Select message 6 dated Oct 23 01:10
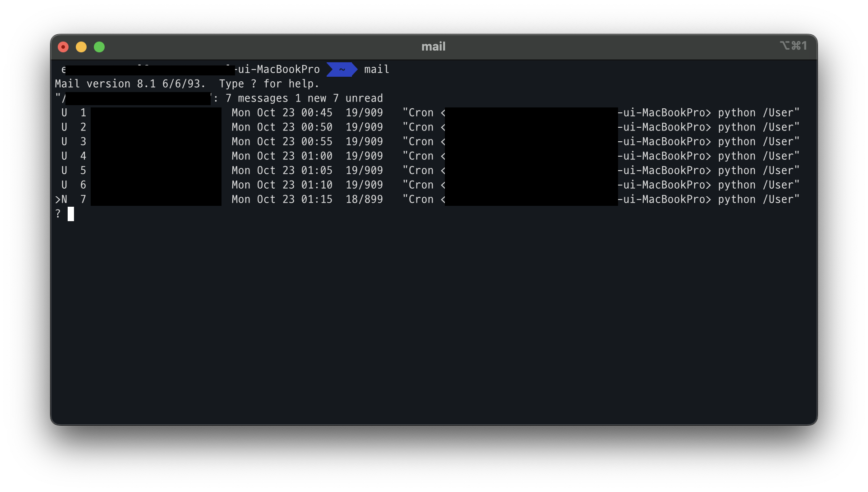 [282, 185]
